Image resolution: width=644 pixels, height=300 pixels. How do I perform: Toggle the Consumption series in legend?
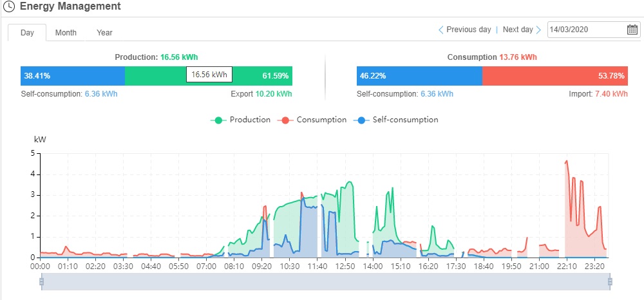point(312,120)
